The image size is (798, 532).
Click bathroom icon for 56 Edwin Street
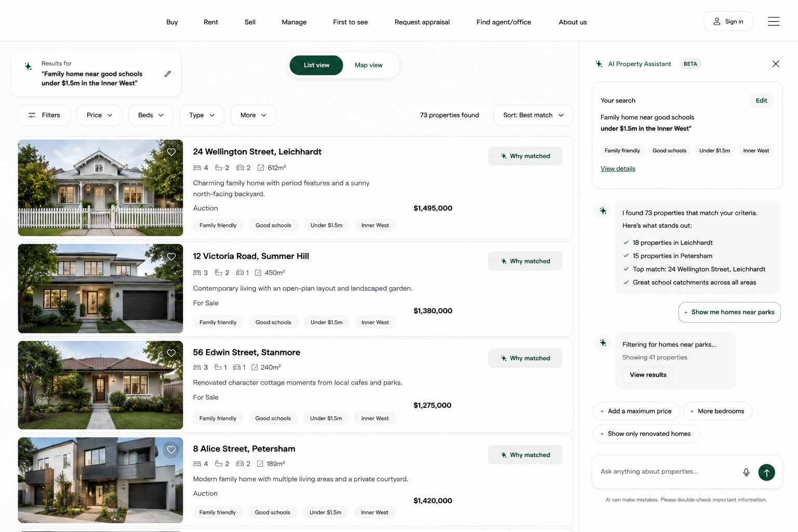click(x=218, y=367)
